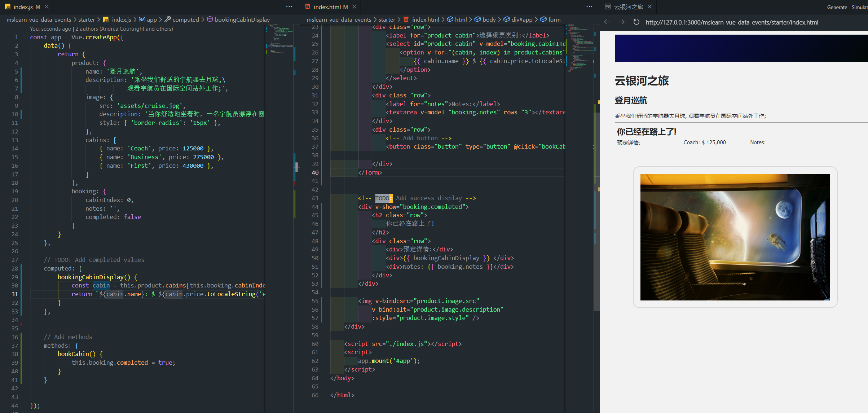868x413 pixels.
Task: Open more actions menu for index.js editor group
Action: [x=289, y=7]
